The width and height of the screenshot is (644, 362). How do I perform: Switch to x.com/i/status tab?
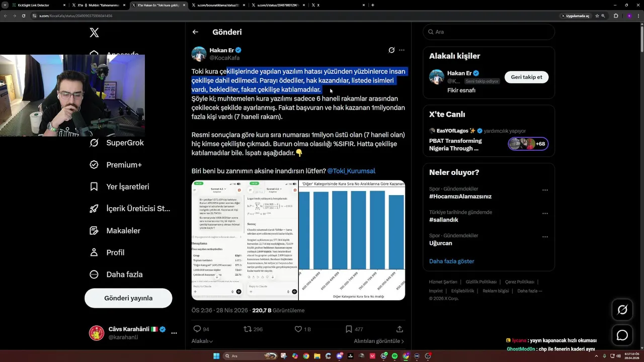pos(278,5)
